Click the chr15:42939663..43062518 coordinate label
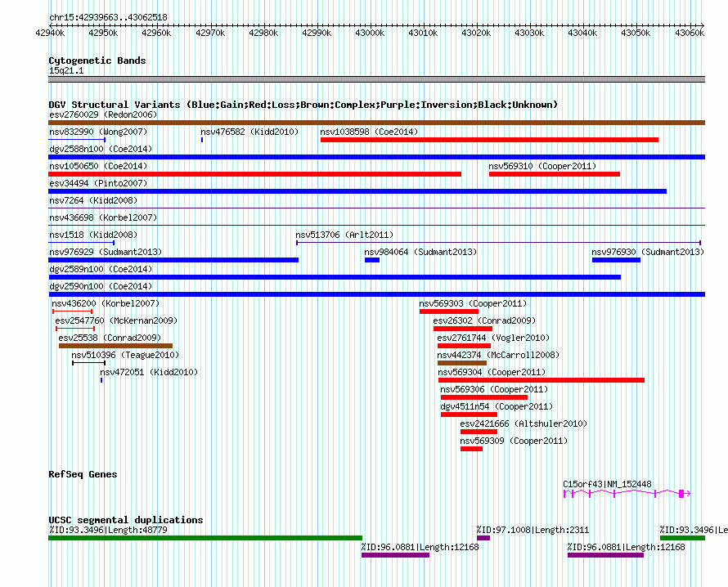The height and width of the screenshot is (587, 728). (x=108, y=17)
